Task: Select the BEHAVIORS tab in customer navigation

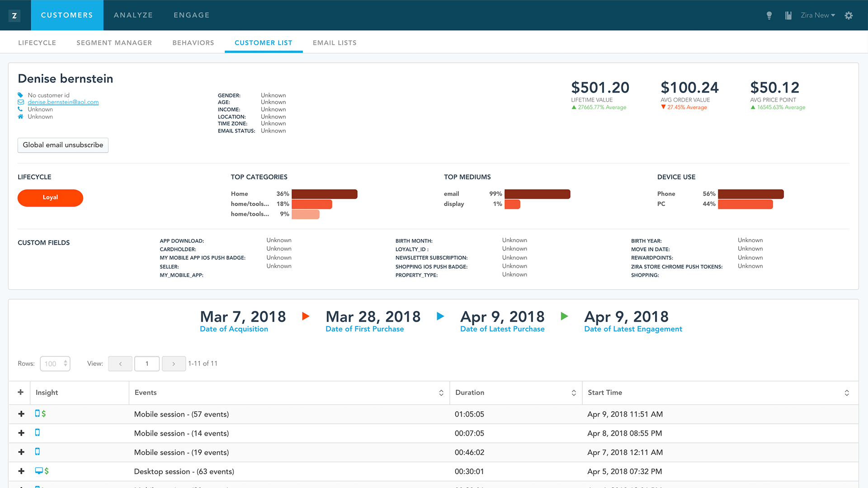Action: tap(193, 42)
